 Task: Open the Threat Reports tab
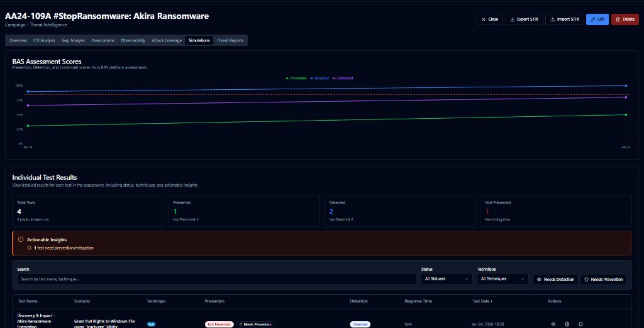click(x=230, y=40)
